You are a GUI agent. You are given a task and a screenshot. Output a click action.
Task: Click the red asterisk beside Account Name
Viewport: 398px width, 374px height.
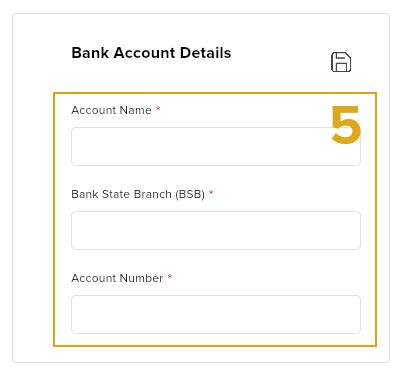[158, 109]
